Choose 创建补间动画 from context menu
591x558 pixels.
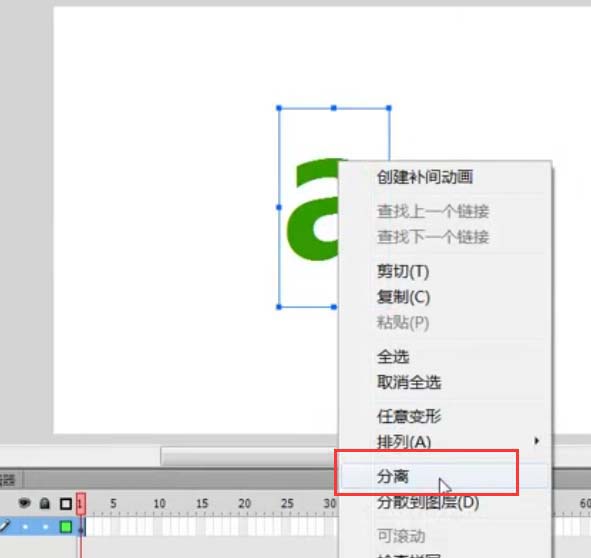point(425,177)
